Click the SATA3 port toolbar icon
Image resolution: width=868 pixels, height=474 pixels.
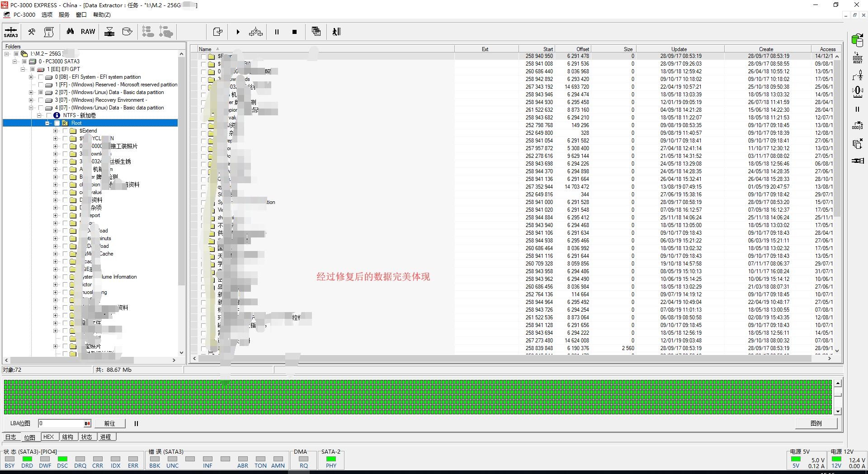[x=11, y=32]
